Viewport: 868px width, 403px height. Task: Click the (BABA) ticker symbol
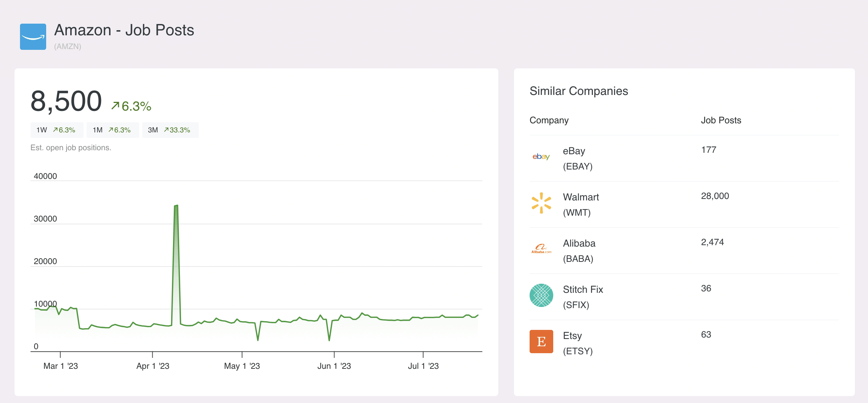click(x=578, y=259)
